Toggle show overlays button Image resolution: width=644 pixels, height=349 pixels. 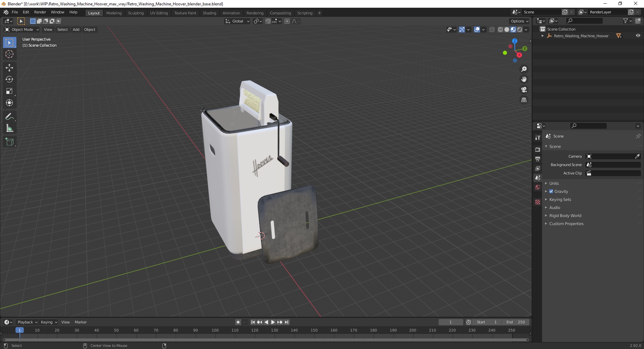pyautogui.click(x=477, y=30)
